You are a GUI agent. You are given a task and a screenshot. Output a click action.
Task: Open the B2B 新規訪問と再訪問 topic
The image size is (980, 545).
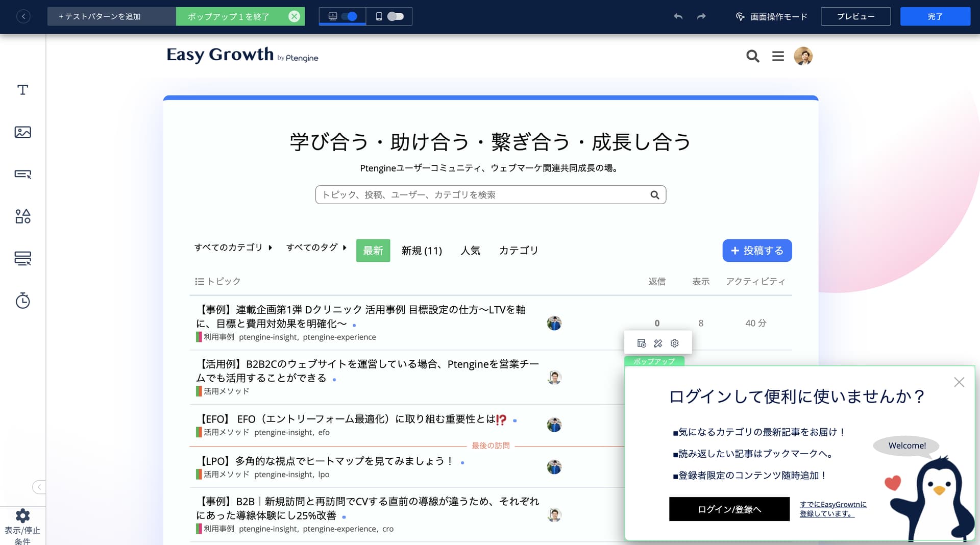tap(367, 508)
